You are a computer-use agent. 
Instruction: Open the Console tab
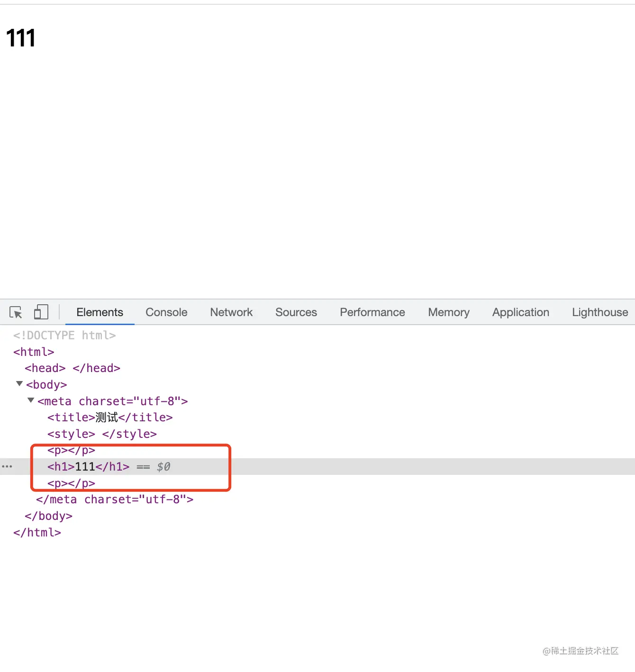tap(166, 312)
